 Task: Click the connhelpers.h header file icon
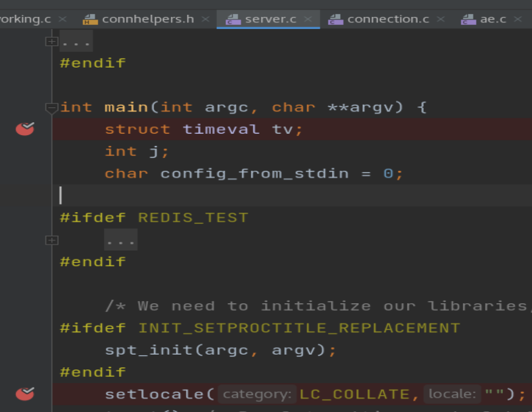coord(91,19)
